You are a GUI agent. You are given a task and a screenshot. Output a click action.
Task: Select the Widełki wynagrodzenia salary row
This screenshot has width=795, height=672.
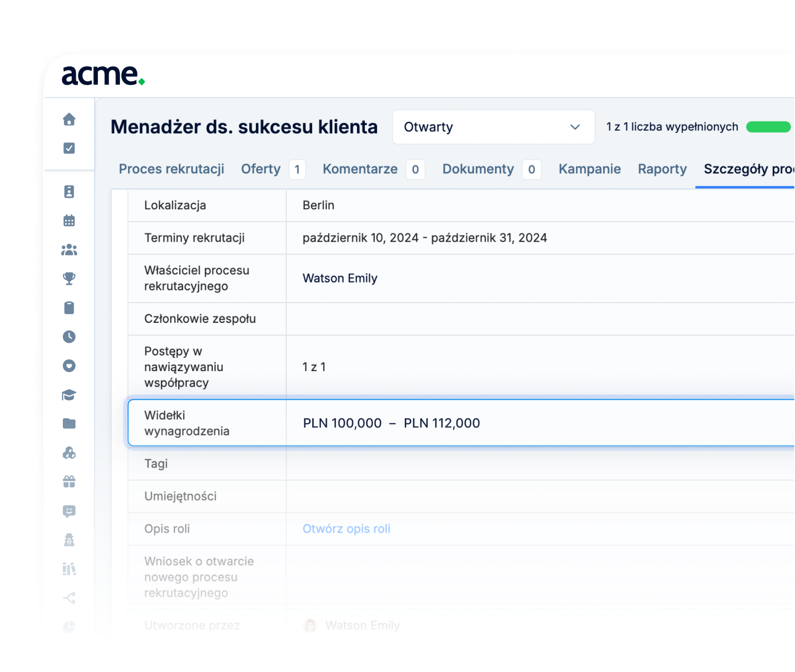click(460, 423)
